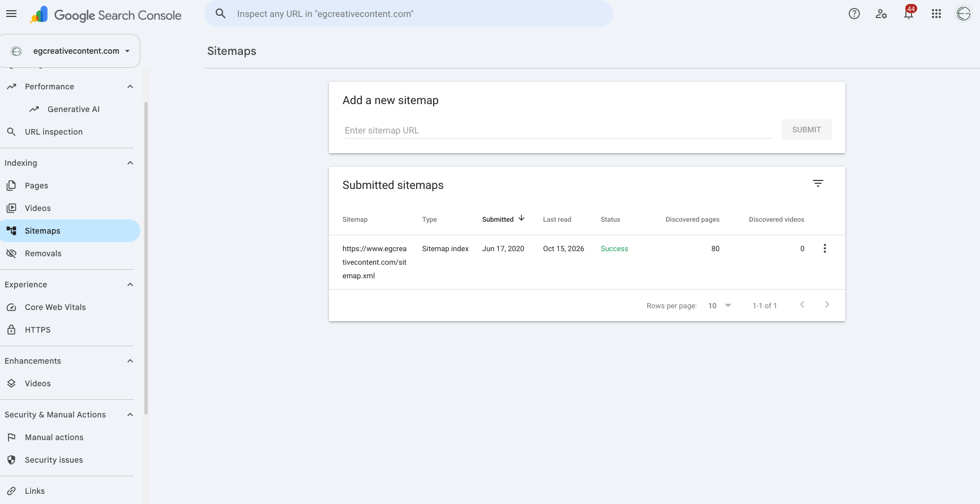Click the Type column header

point(429,219)
